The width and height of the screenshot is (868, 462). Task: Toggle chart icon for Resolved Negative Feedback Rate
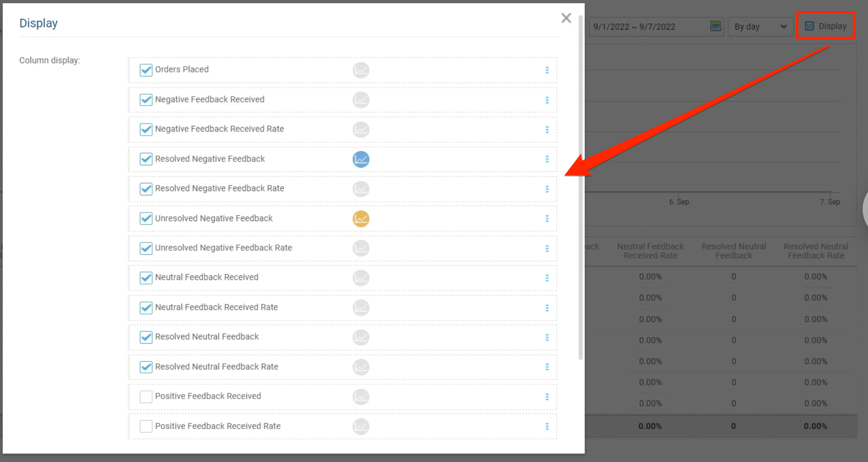(x=361, y=189)
